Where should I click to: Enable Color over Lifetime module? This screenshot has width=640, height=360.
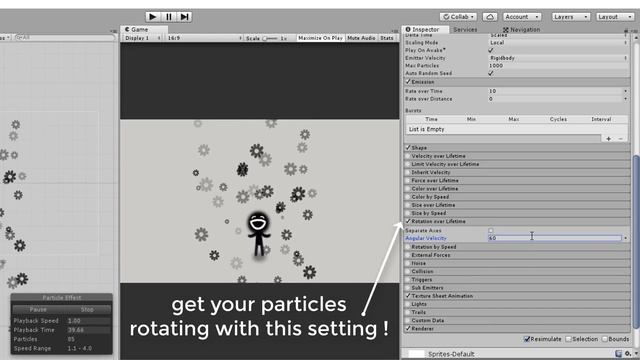click(x=408, y=189)
